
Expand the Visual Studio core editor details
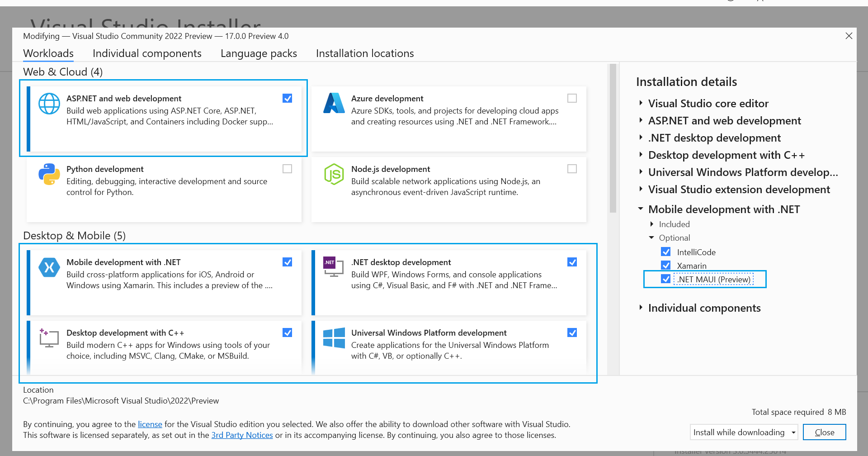click(641, 103)
